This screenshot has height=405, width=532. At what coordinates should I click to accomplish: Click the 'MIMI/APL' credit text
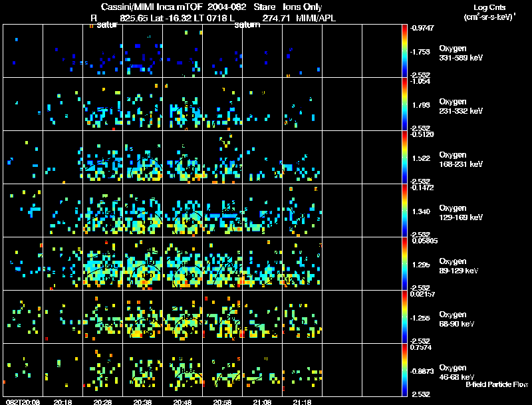(x=316, y=18)
